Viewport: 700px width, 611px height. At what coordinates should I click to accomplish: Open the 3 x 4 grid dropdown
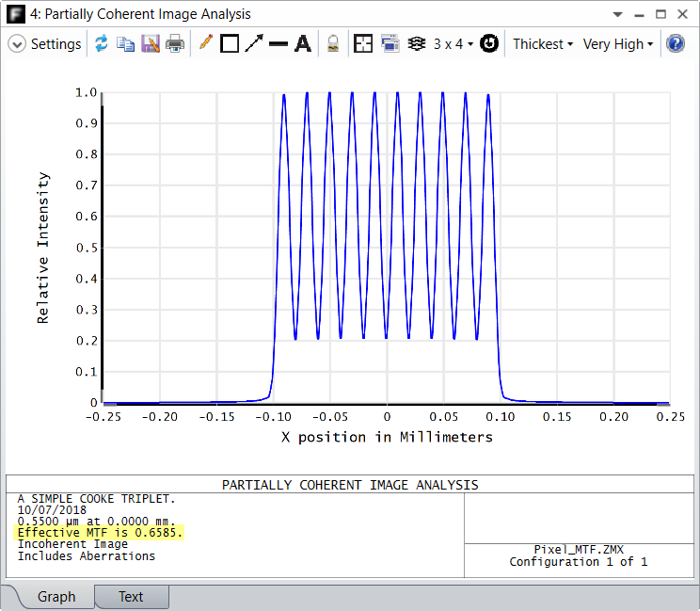tap(453, 44)
